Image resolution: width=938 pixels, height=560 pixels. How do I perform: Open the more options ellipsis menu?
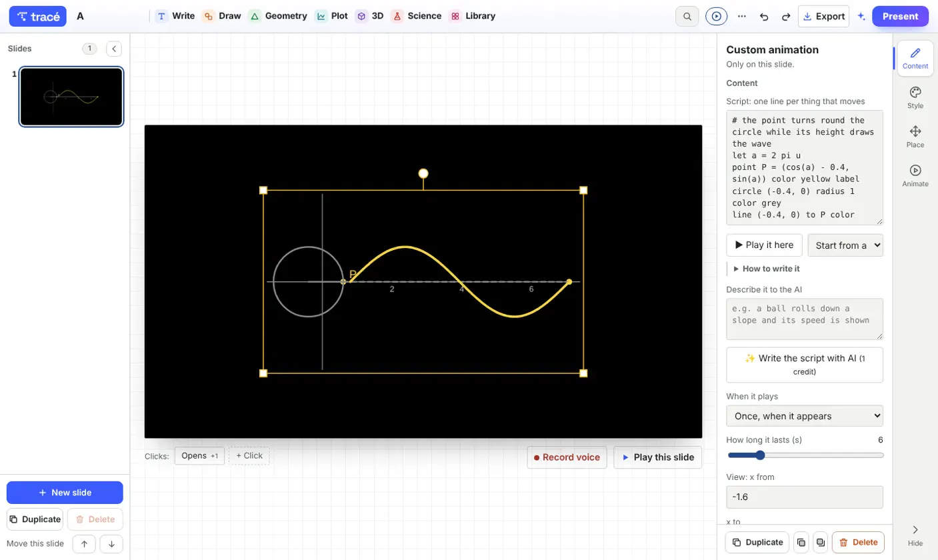tap(742, 16)
